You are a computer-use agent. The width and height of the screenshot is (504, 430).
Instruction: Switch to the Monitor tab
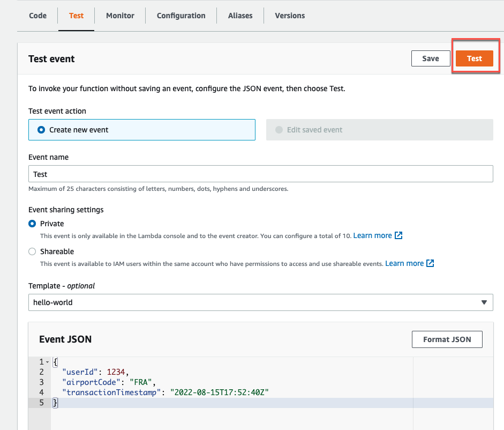pyautogui.click(x=120, y=16)
